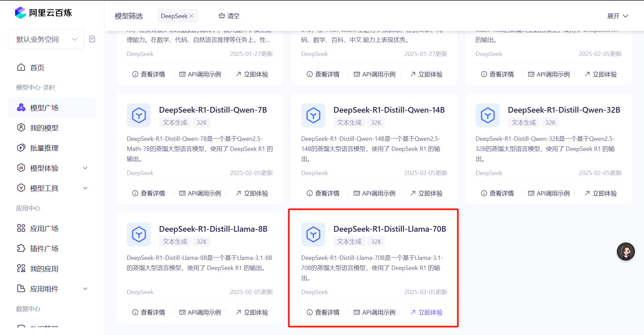The width and height of the screenshot is (644, 335).
Task: Click 32K tag on Llama-70B card
Action: (376, 242)
